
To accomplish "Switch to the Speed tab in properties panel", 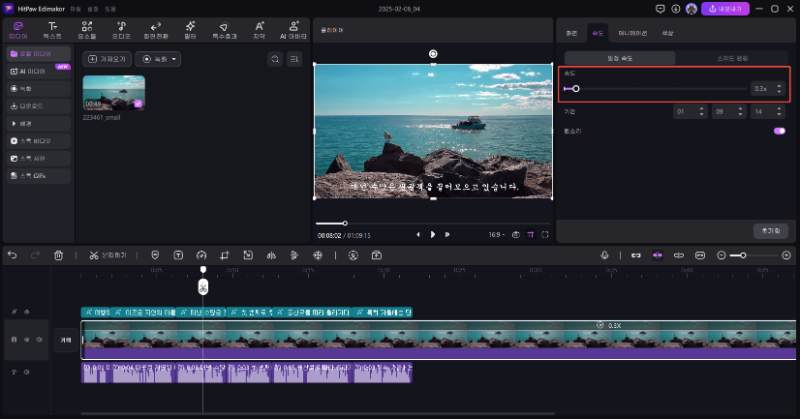I will click(x=598, y=33).
